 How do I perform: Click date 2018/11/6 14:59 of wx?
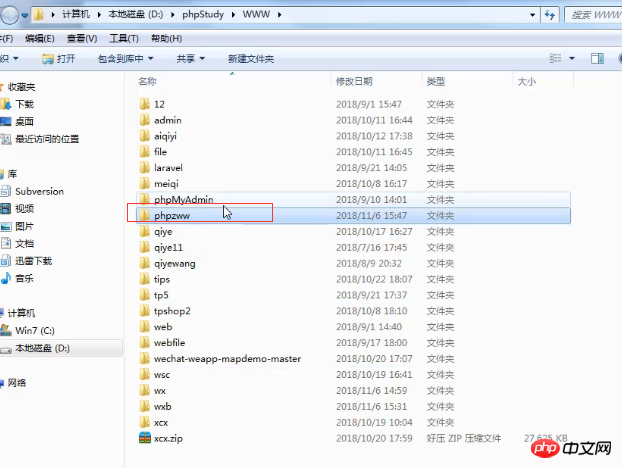(x=371, y=390)
